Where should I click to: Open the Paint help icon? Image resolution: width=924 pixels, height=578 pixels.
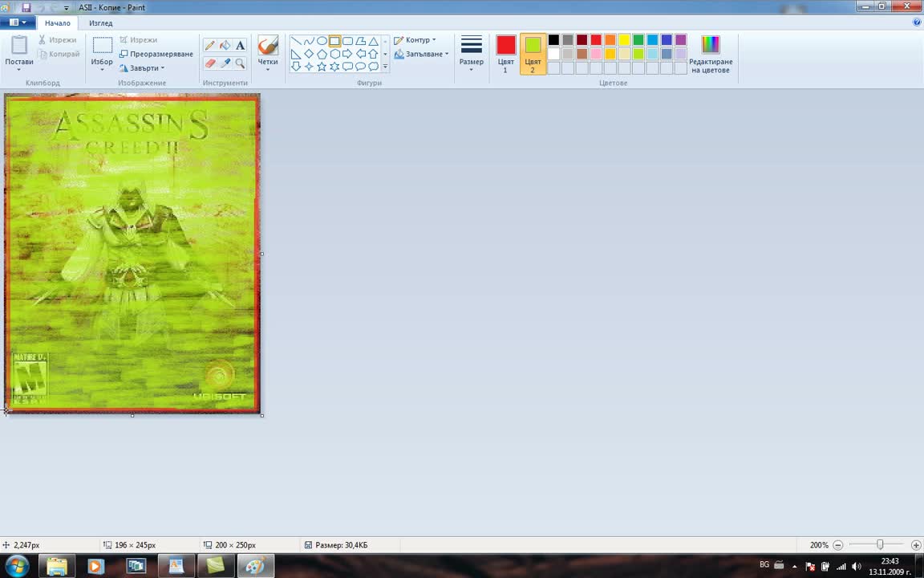(917, 22)
